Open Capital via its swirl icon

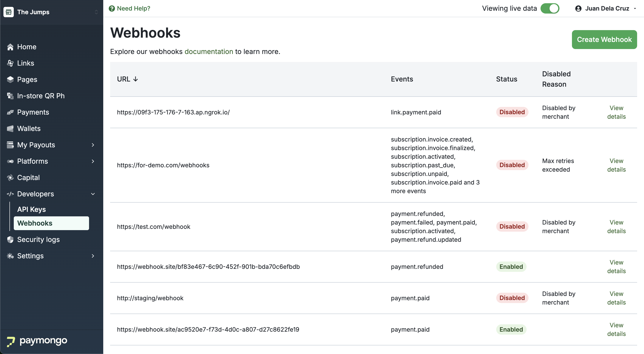click(x=10, y=177)
